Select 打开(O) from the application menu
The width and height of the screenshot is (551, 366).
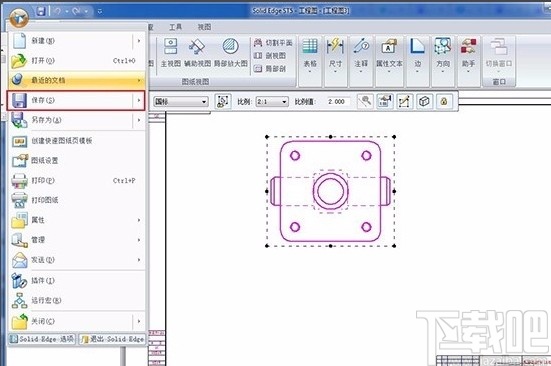(x=77, y=61)
